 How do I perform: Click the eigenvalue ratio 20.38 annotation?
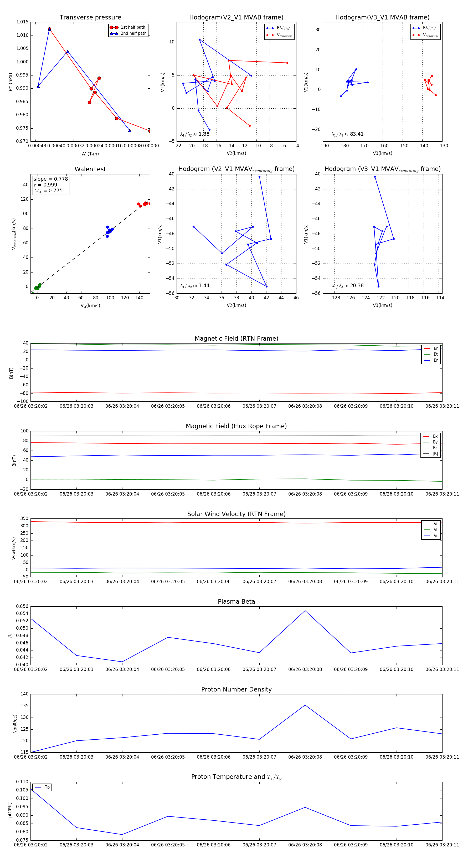coord(347,286)
